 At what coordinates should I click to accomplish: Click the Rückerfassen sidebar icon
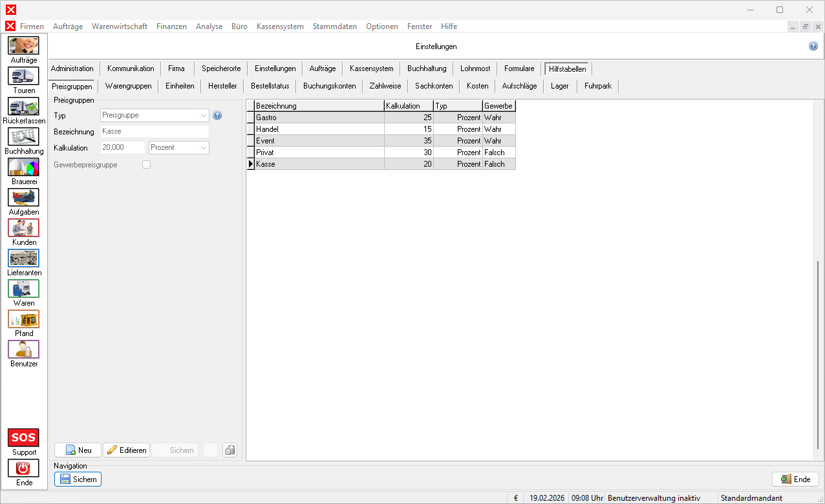pos(24,107)
